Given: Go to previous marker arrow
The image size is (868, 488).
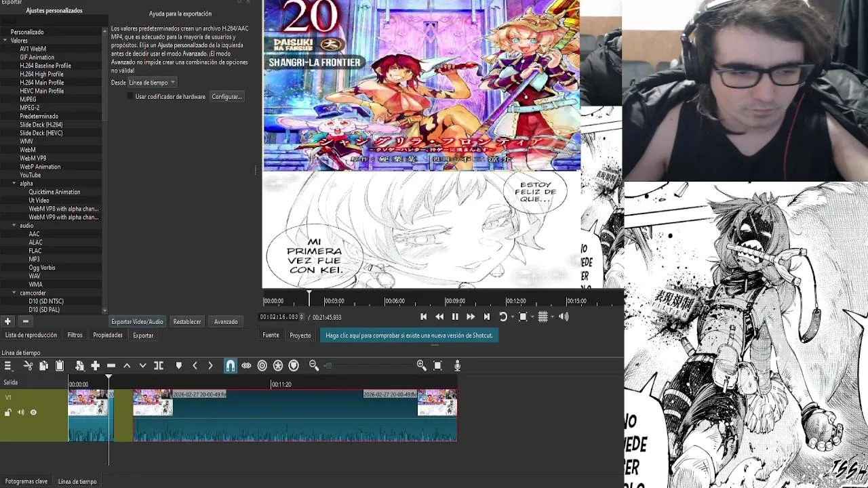Looking at the screenshot, I should click(x=195, y=365).
